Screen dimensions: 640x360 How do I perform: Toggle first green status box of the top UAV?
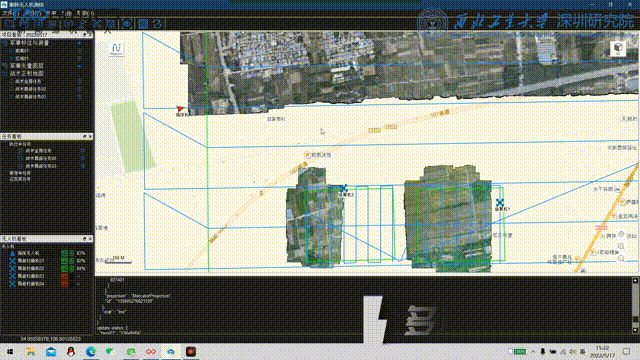pyautogui.click(x=64, y=253)
